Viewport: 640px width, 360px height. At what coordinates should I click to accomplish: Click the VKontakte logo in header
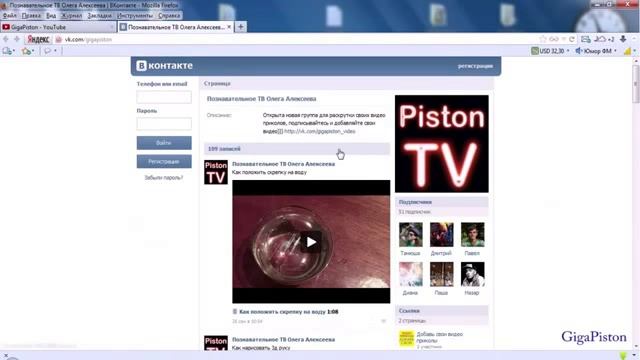[164, 66]
